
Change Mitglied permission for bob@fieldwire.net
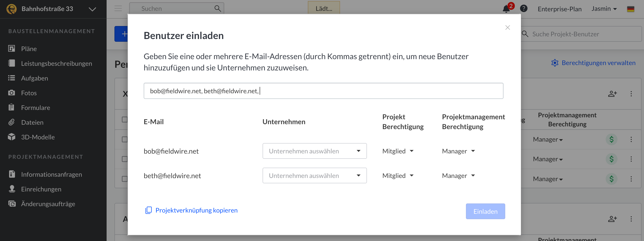(398, 151)
